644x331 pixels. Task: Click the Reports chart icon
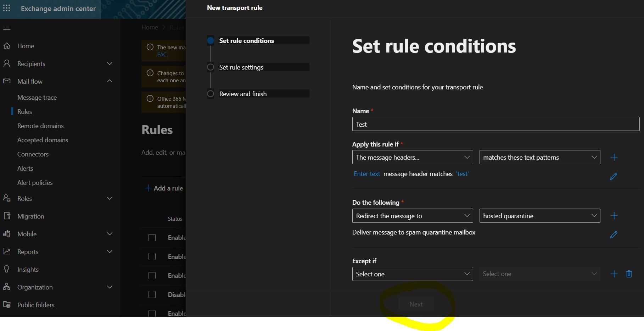pyautogui.click(x=7, y=252)
